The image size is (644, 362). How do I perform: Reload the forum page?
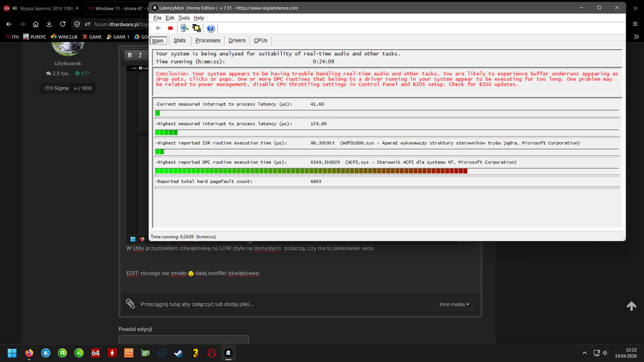coord(62,24)
